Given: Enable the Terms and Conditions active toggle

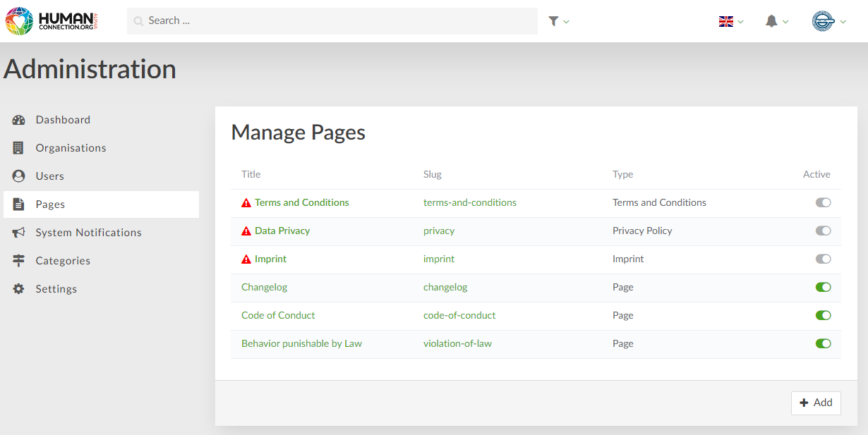Looking at the screenshot, I should coord(823,202).
